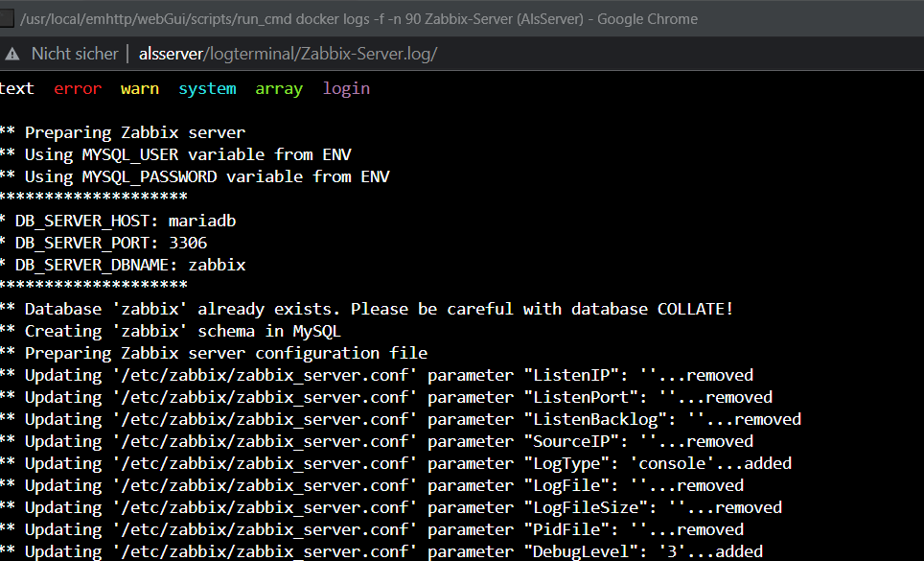Select the red 'error' filter label

78,89
